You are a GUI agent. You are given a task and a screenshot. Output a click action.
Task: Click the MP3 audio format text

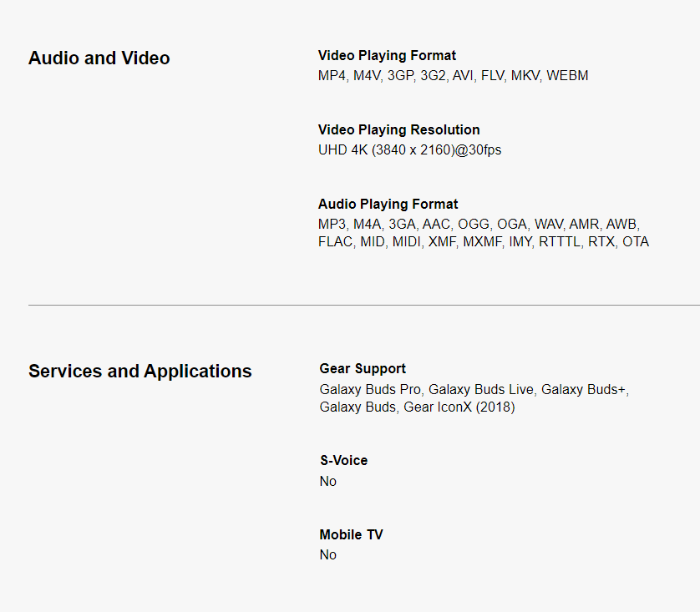pos(332,225)
